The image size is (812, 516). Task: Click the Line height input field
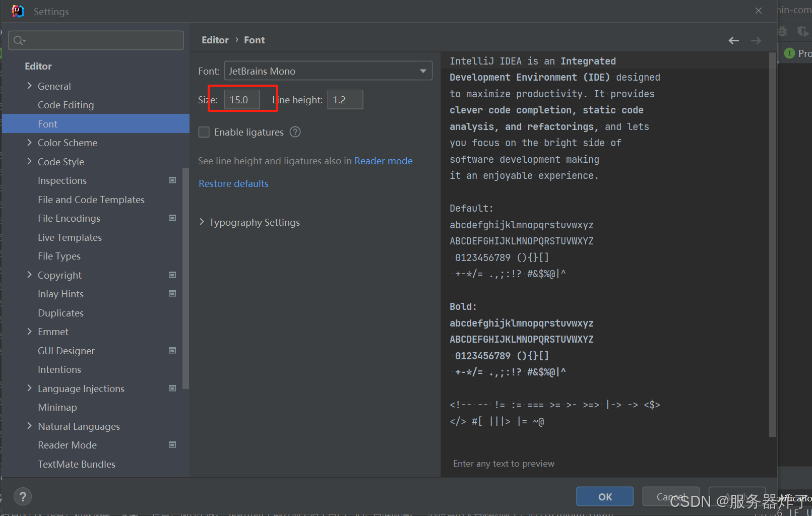[x=345, y=100]
